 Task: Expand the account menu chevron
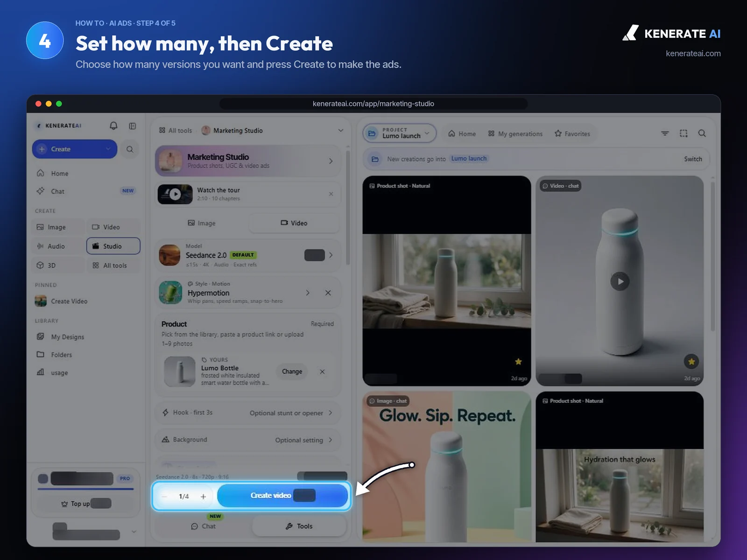134,532
